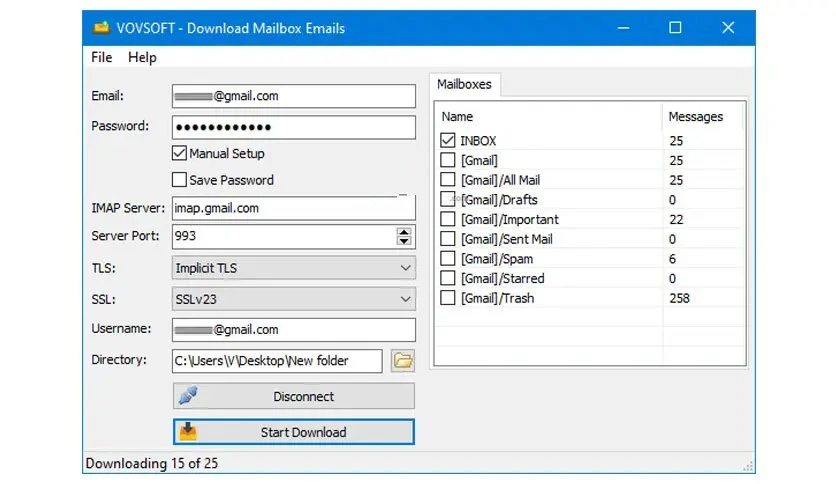The image size is (836, 484).
Task: Decrease server port with down arrow
Action: coord(404,241)
